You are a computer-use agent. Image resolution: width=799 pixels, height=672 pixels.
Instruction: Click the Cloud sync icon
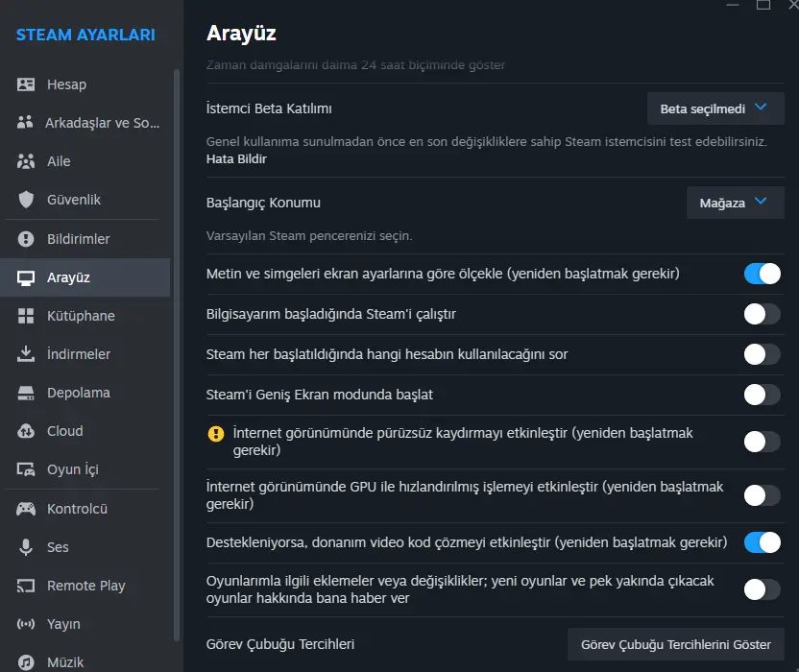click(26, 431)
